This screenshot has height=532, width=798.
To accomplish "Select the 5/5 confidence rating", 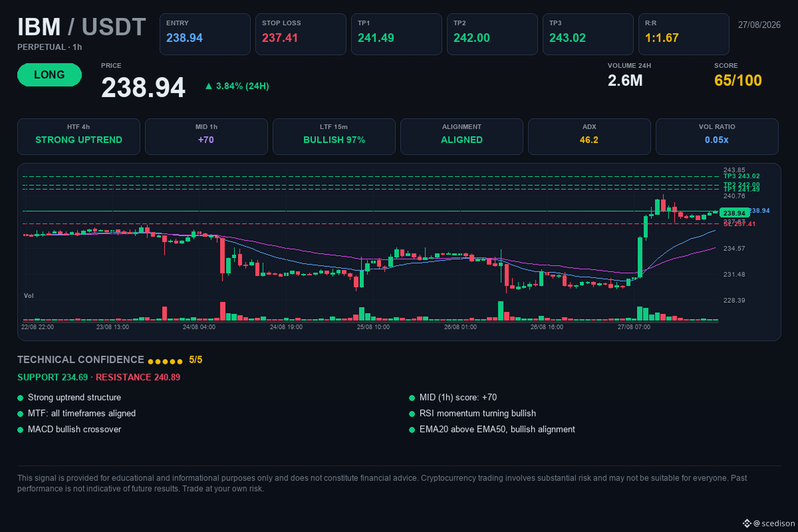I will [x=196, y=360].
